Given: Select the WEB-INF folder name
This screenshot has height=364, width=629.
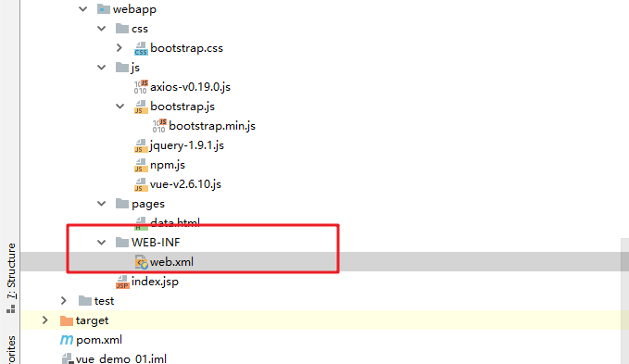Looking at the screenshot, I should (x=156, y=243).
